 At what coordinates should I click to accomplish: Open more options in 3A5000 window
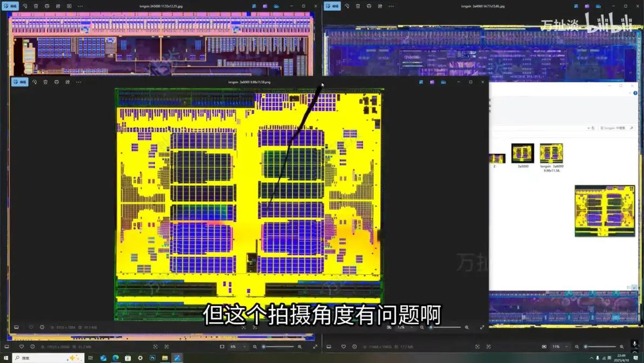click(80, 6)
